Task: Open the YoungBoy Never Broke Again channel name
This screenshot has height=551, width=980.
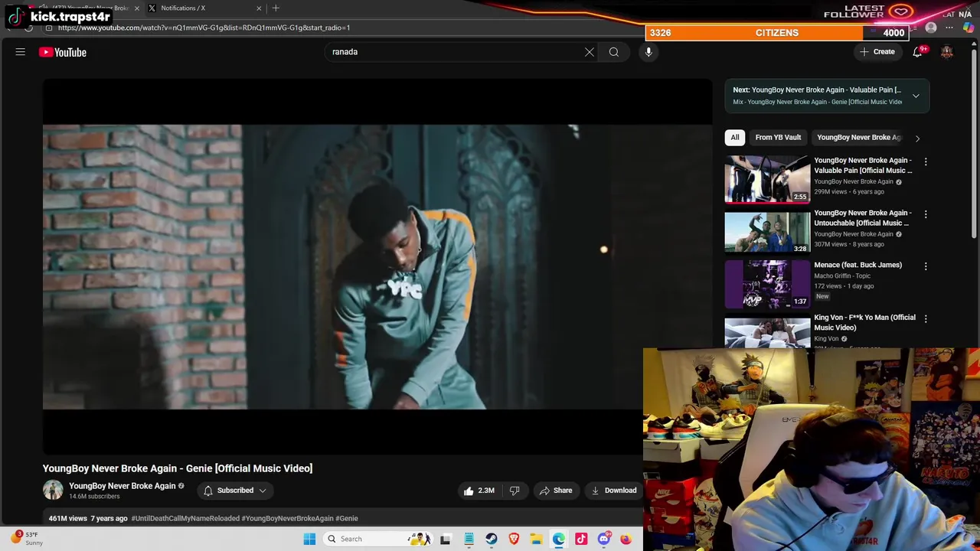Action: point(122,486)
